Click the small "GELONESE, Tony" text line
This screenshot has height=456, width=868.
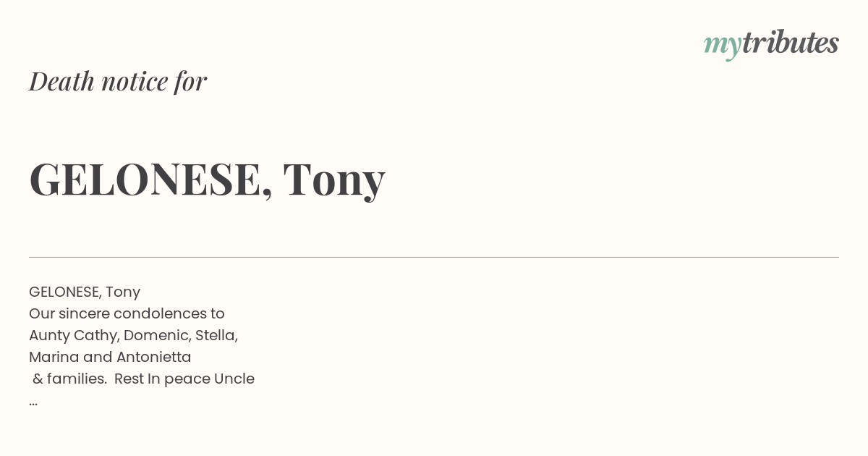85,292
